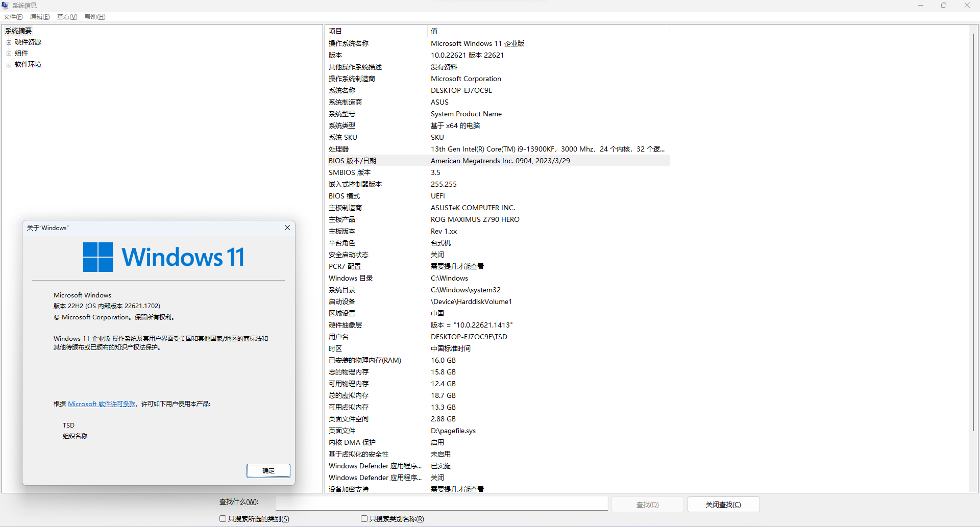Click the 13th Gen Intel Core i9-13900KF value
The height and width of the screenshot is (527, 980).
point(548,149)
